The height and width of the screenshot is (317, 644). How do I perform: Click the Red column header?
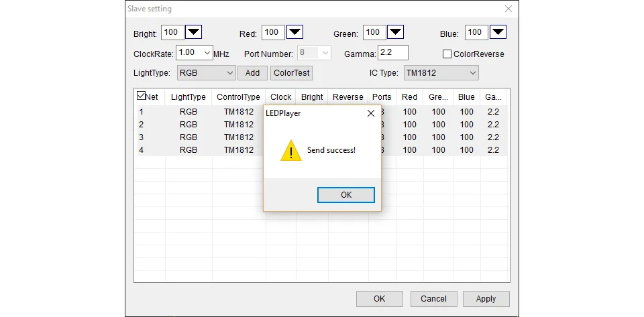409,97
